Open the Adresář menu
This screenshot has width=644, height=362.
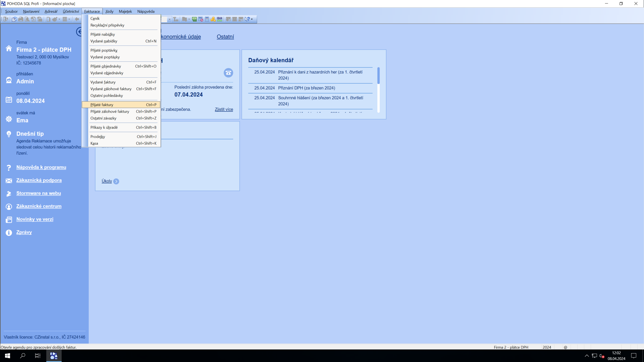coord(51,11)
